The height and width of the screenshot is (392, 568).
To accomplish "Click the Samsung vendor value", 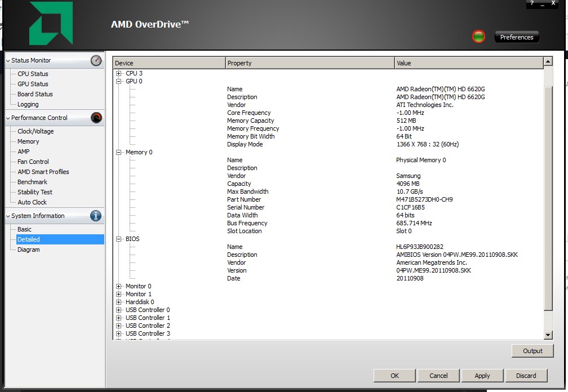I will coord(408,176).
